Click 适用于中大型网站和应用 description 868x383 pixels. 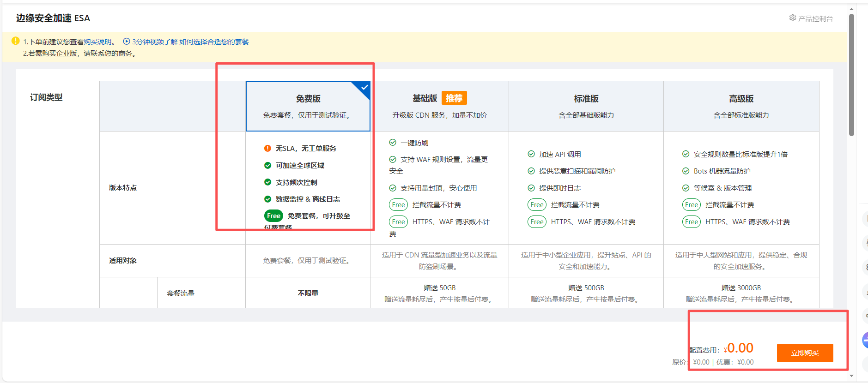(741, 261)
